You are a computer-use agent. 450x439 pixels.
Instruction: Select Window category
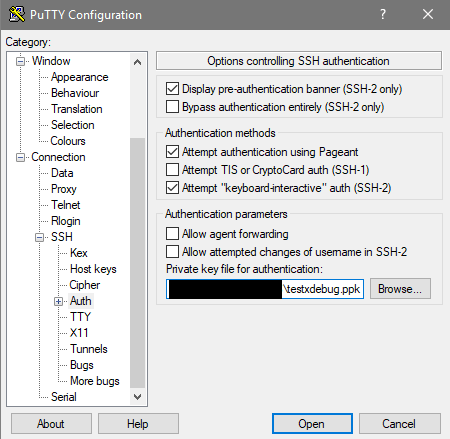[x=51, y=61]
